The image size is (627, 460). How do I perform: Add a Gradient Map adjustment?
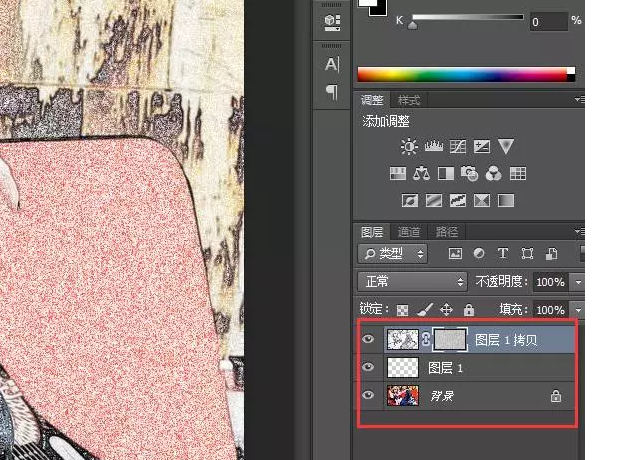pos(505,200)
